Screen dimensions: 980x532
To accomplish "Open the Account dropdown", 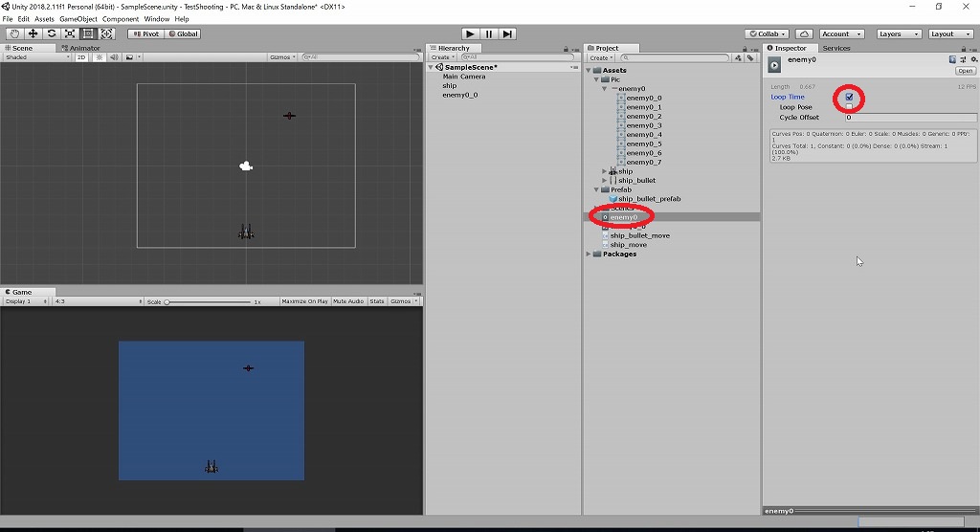I will (x=841, y=33).
